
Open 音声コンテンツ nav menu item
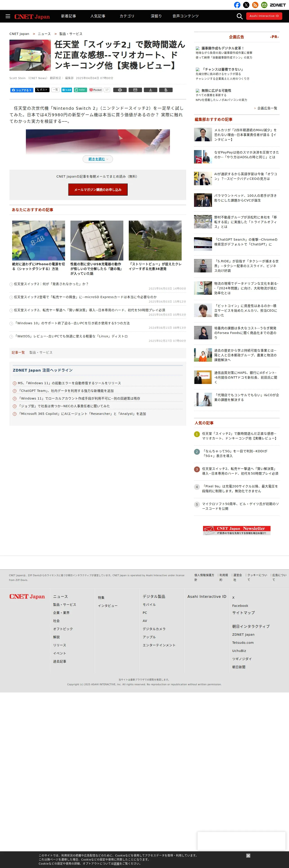coord(185,16)
